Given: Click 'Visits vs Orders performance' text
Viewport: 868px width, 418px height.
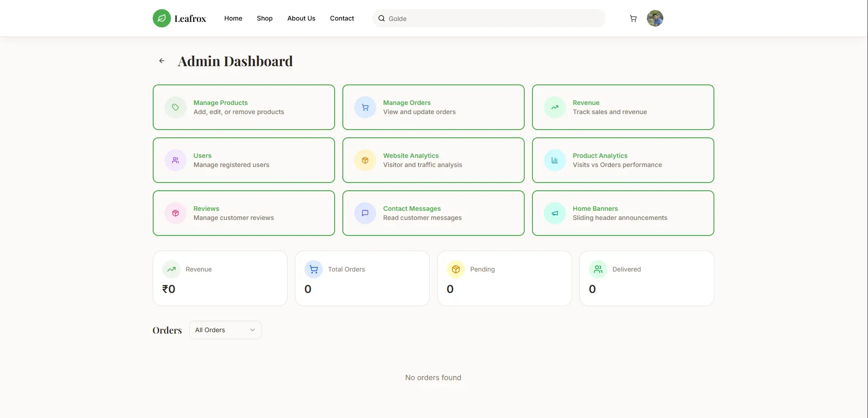Looking at the screenshot, I should point(617,165).
